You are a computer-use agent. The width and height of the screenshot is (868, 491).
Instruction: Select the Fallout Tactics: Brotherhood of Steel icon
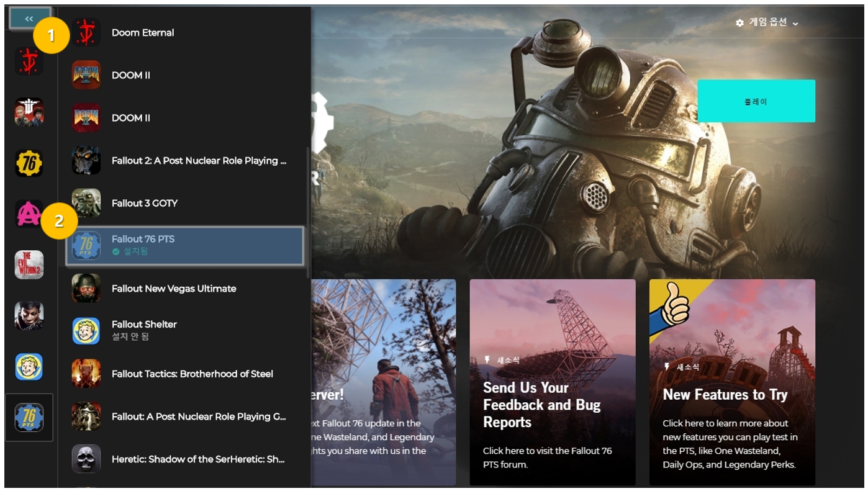click(86, 373)
